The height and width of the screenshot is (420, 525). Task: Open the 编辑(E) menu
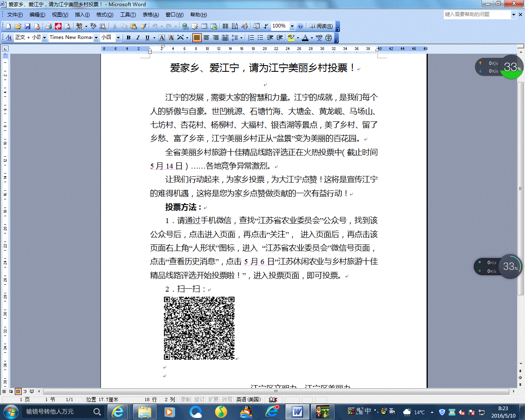pos(37,15)
